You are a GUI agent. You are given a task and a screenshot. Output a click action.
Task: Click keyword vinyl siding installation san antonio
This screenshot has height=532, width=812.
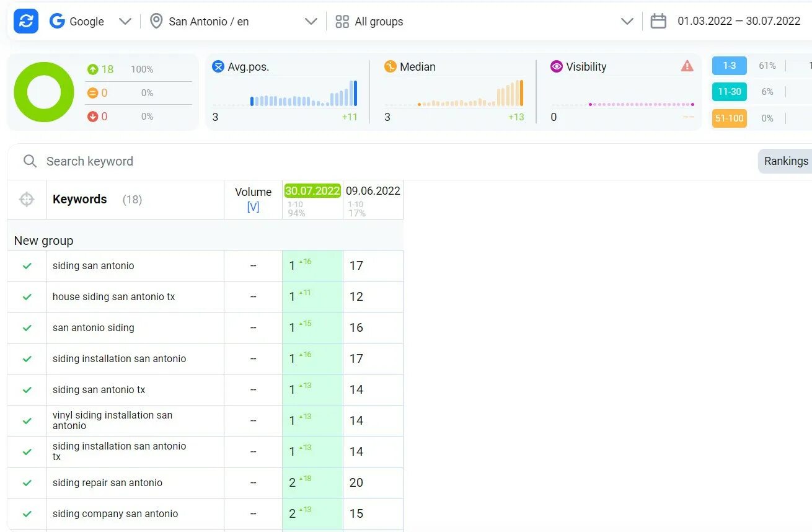tap(113, 420)
